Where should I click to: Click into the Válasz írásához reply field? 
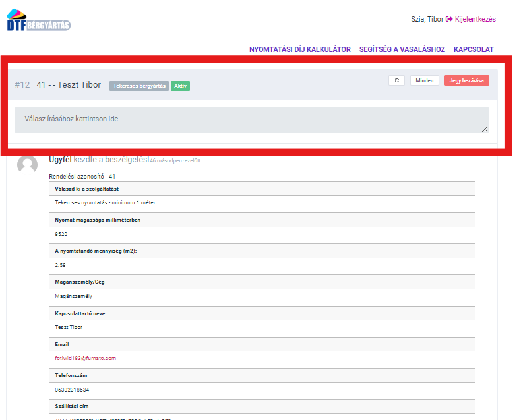[251, 119]
